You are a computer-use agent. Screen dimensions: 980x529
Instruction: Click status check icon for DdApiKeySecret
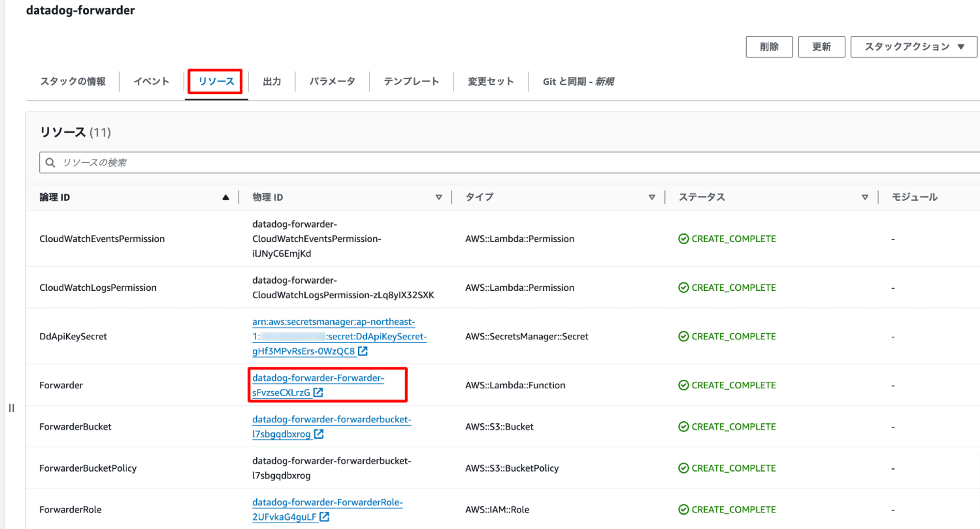coord(684,336)
